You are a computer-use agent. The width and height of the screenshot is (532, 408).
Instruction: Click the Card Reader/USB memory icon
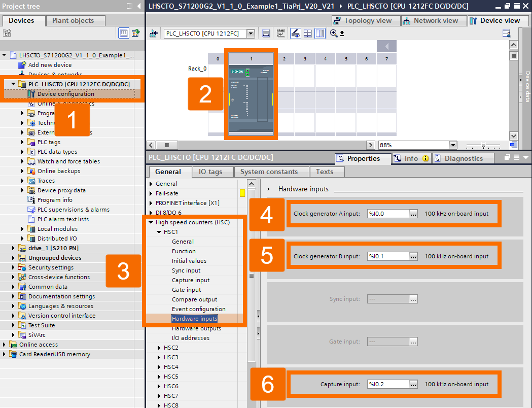coord(13,354)
